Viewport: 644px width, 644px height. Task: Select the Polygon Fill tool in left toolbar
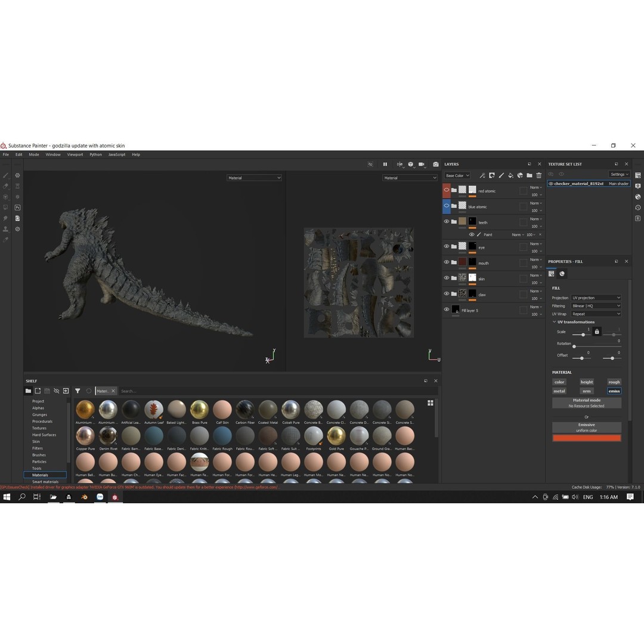point(6,208)
